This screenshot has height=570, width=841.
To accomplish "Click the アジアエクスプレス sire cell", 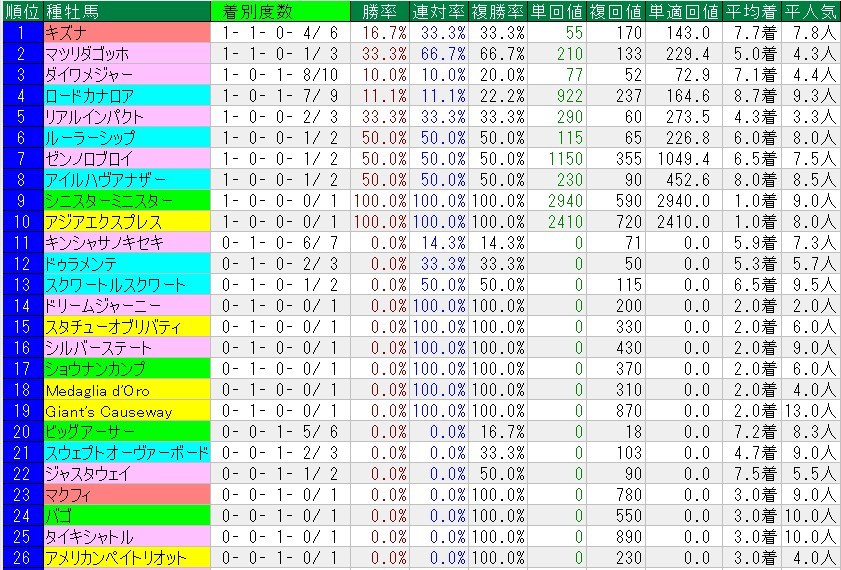I will pyautogui.click(x=127, y=221).
